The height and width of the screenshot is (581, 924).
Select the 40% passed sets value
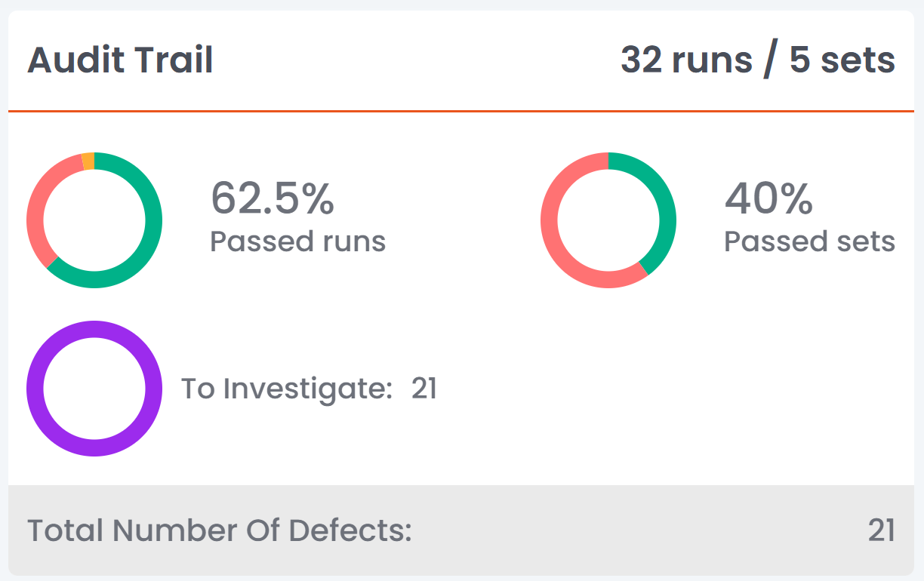coord(768,198)
